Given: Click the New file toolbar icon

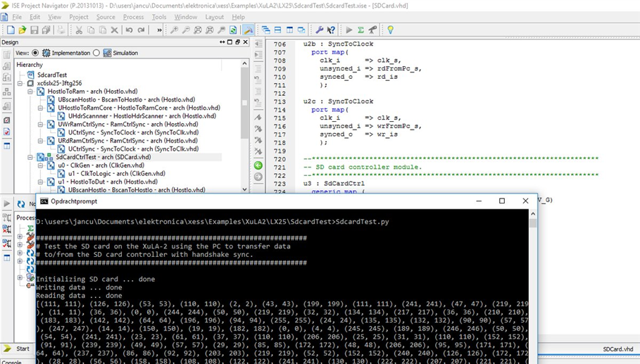Looking at the screenshot, I should coord(11,30).
